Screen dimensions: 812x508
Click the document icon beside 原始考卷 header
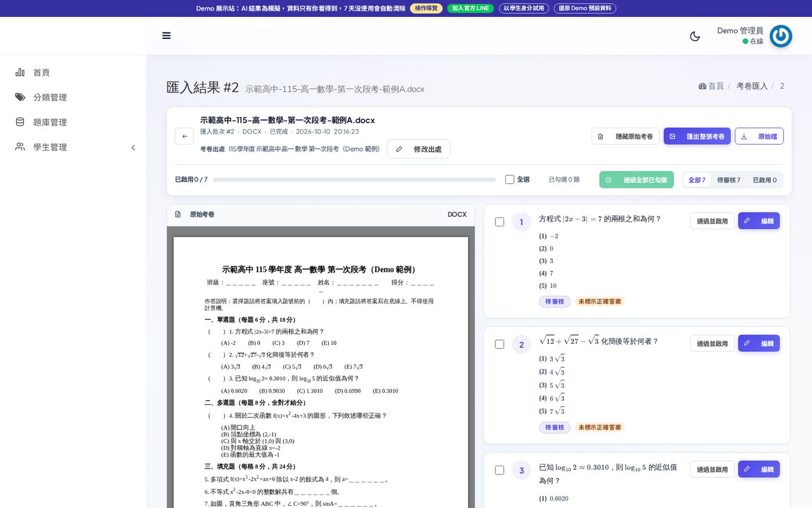point(178,214)
